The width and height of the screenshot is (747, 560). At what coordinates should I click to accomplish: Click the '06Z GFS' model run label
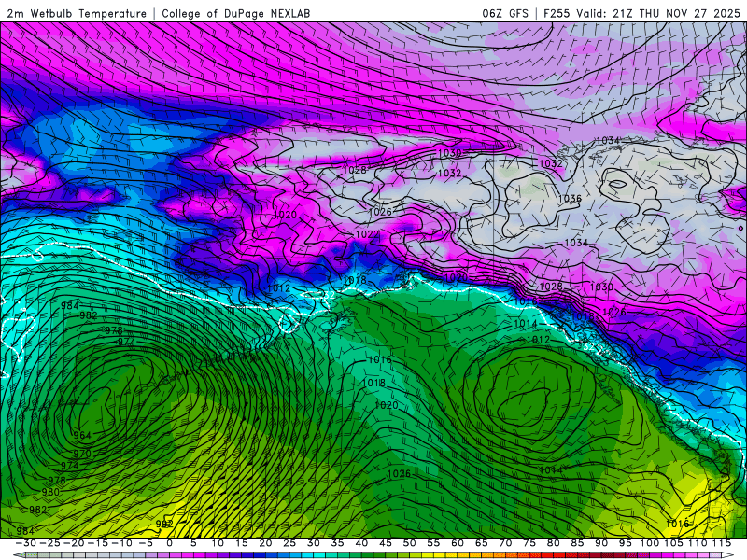[x=505, y=14]
